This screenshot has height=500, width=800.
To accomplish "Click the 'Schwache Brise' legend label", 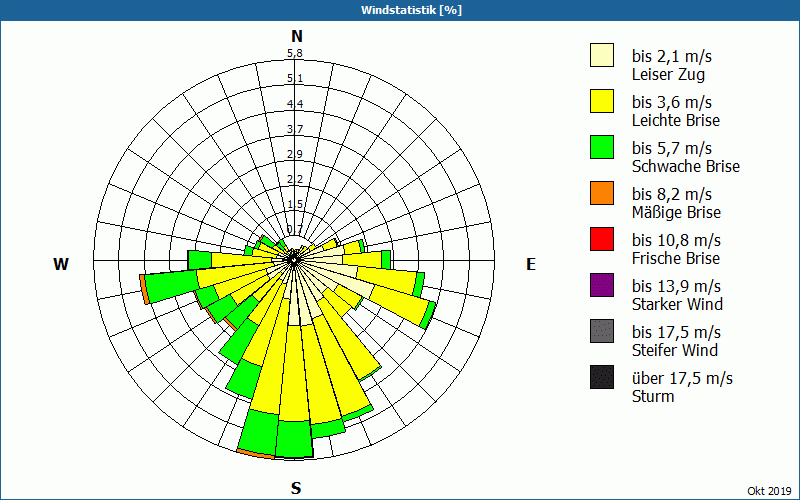I will coord(686,166).
